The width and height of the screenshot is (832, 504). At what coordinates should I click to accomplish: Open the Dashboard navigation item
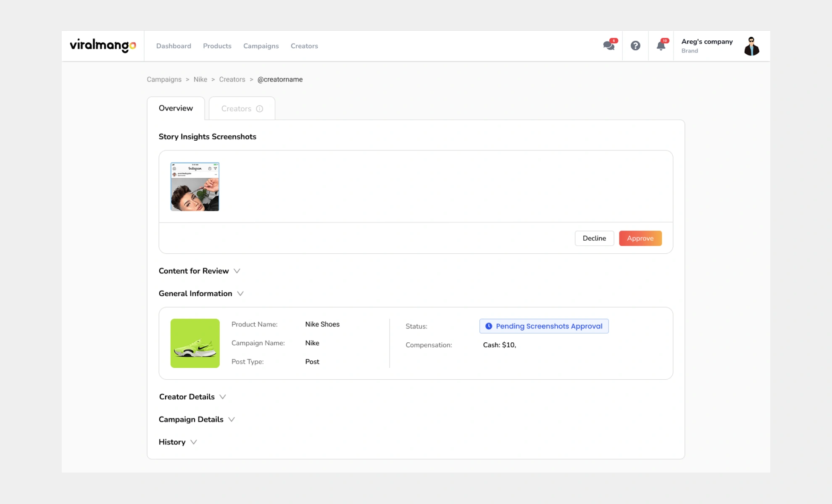click(x=174, y=46)
